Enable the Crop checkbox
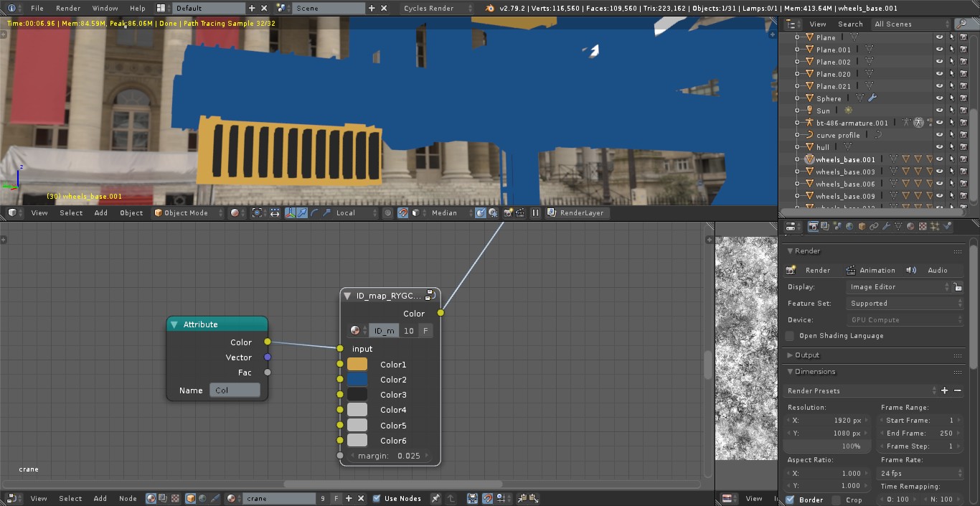980x506 pixels. [x=837, y=500]
